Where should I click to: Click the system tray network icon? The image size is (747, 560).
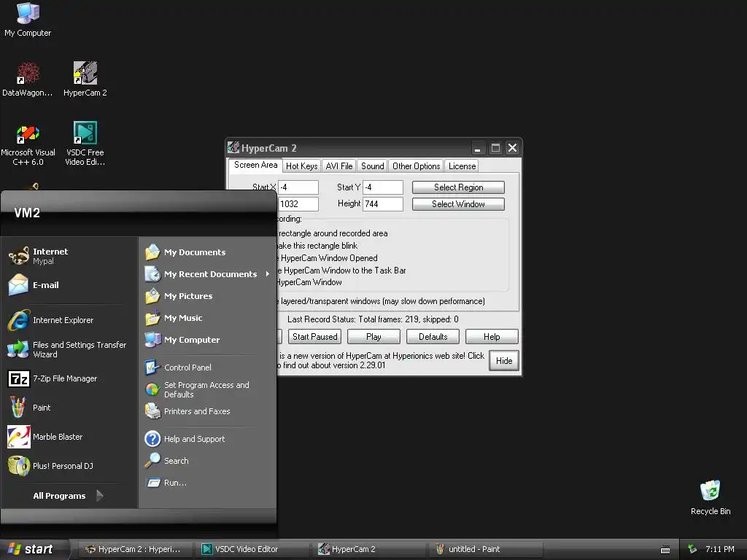[x=693, y=550]
